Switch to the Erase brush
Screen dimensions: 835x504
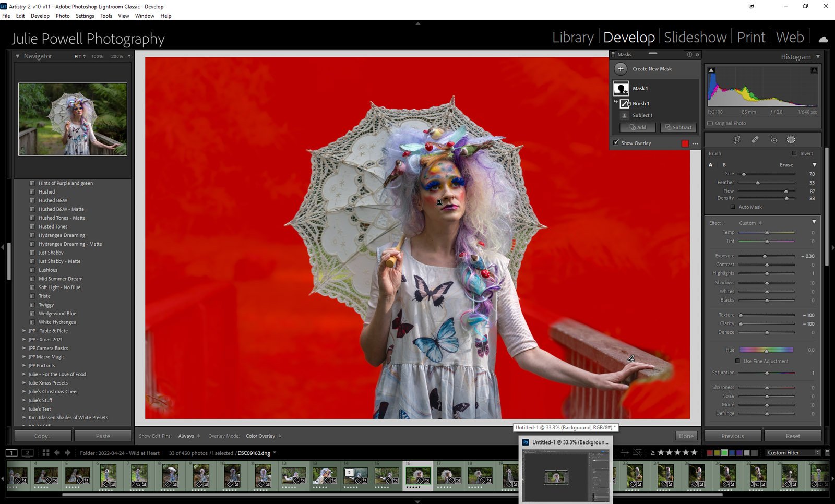(x=786, y=165)
